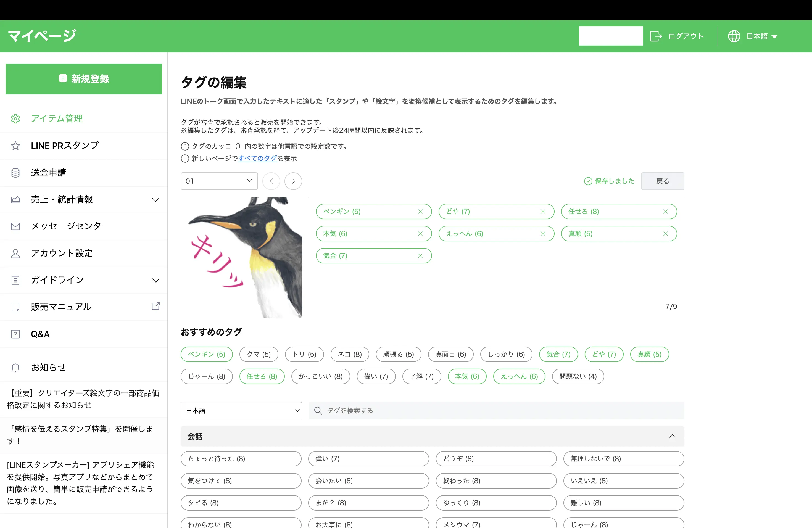Expand the 売上・統計情報 menu chevron
Screen dimensions: 812x528
155,200
